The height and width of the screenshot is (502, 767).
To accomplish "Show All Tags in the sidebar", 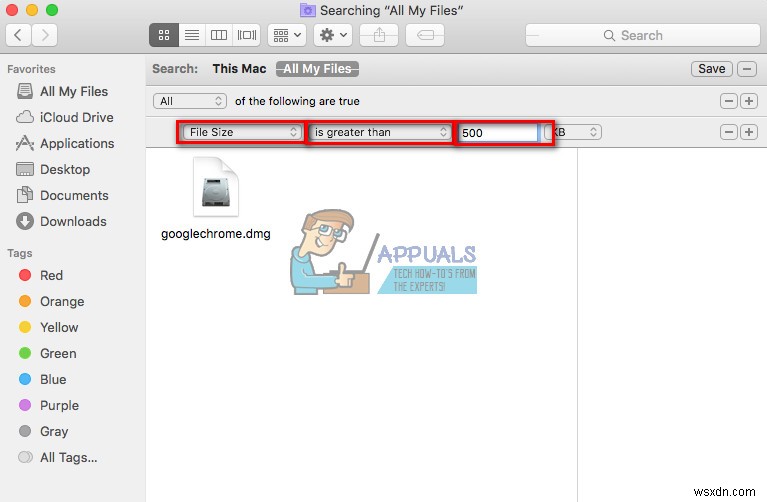I will click(58, 457).
